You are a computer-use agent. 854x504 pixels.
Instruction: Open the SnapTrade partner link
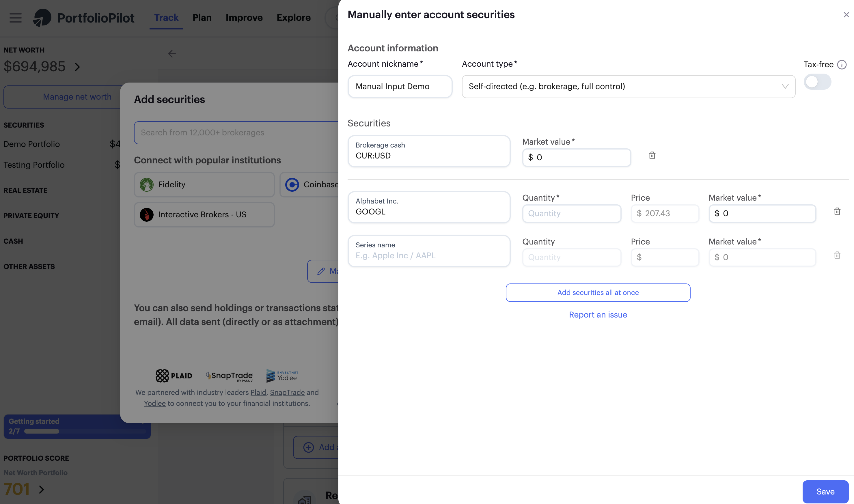287,392
